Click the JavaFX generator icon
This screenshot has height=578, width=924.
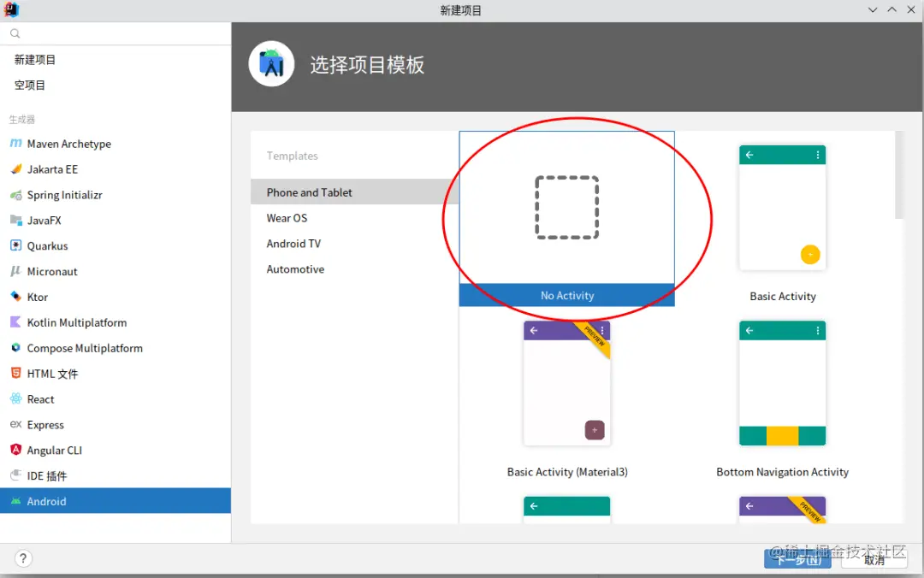point(16,220)
